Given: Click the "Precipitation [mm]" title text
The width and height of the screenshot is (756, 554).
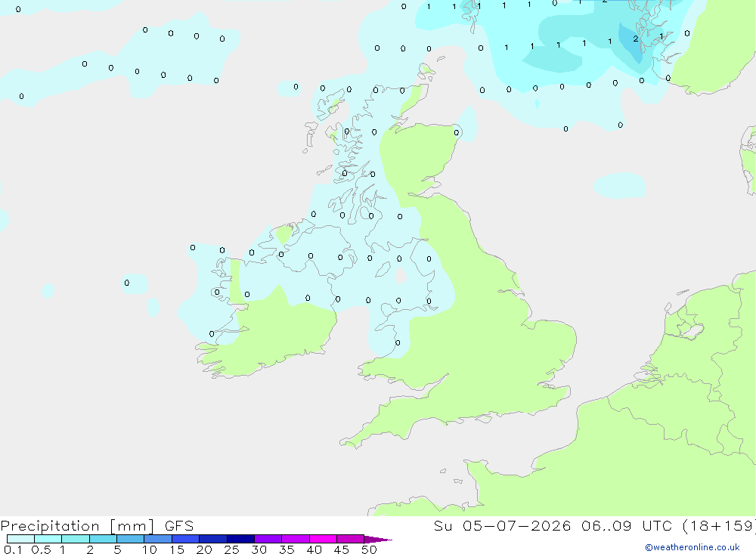Looking at the screenshot, I should coord(78,526).
